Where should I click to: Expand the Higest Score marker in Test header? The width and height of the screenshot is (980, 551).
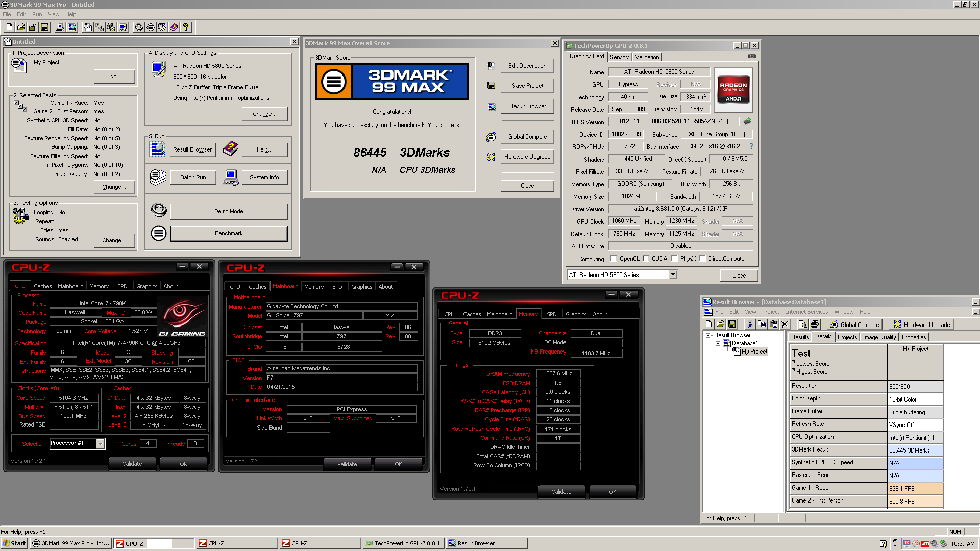794,370
